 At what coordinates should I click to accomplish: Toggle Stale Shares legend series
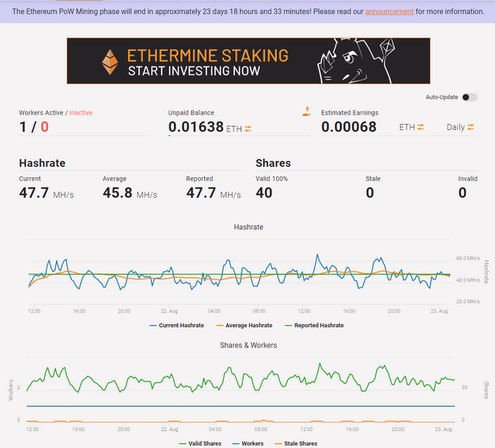[295, 443]
